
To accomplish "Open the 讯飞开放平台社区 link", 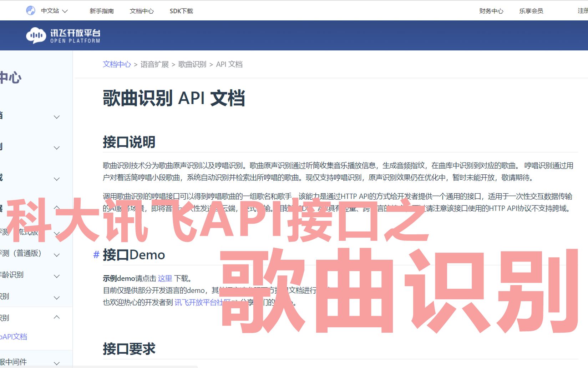I will tap(202, 303).
